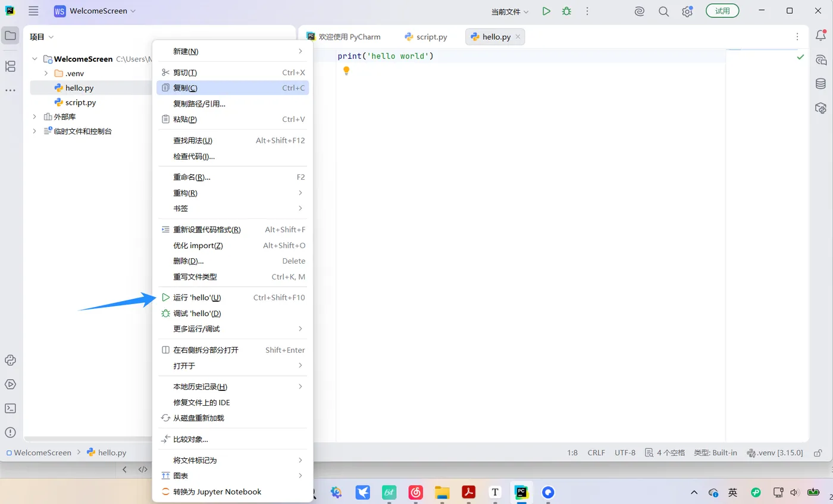
Task: Open IDE settings gear
Action: tap(687, 11)
